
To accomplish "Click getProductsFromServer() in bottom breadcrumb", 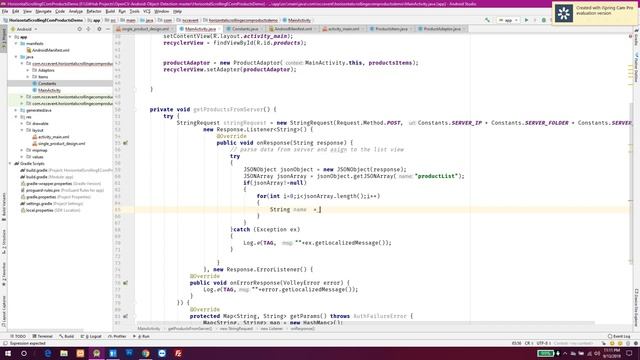I will 190,329.
